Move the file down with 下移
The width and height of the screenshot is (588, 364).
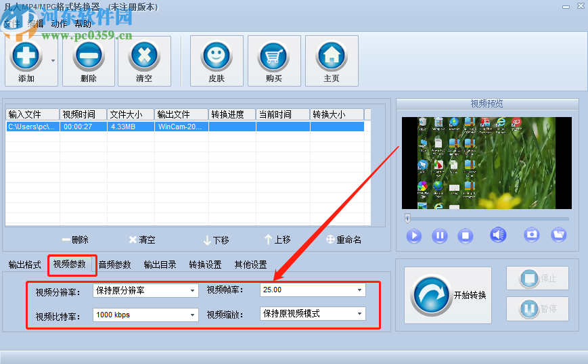(x=216, y=240)
